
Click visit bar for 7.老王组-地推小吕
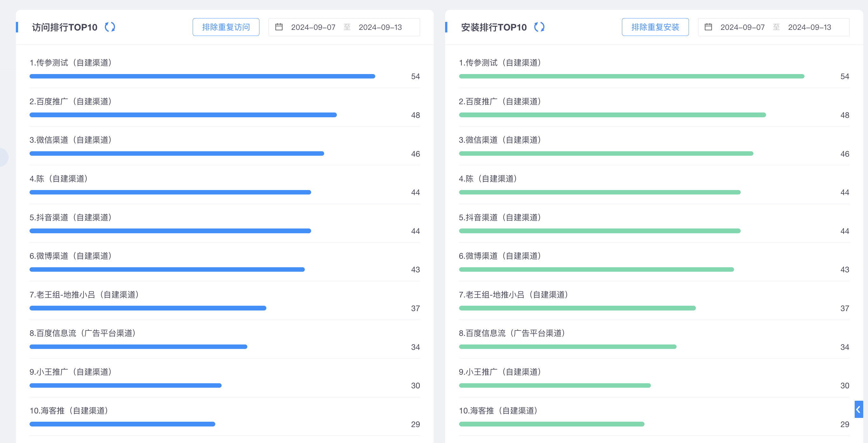pyautogui.click(x=148, y=308)
